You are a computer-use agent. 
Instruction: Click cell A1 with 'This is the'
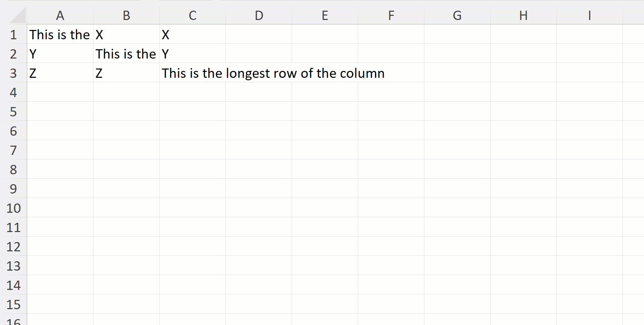[x=60, y=34]
